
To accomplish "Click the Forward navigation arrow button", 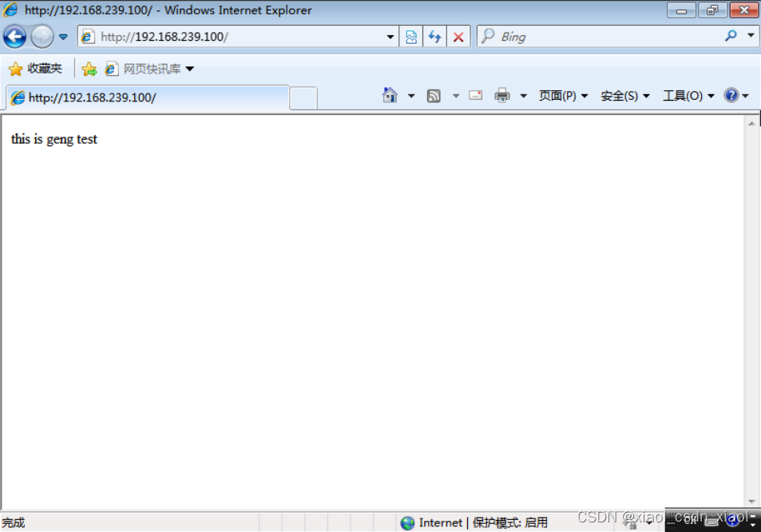I will (42, 37).
